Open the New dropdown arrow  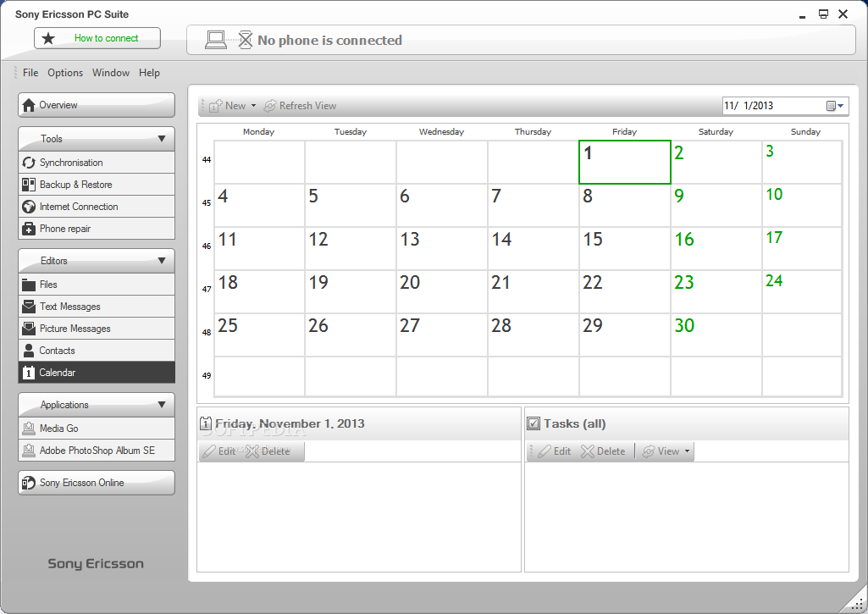coord(253,106)
